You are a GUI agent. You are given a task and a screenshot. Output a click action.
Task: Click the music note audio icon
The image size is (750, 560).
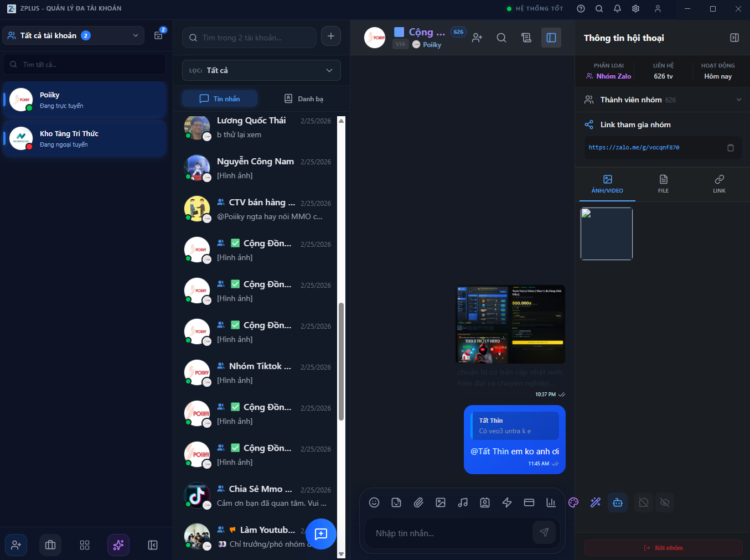[x=463, y=502]
